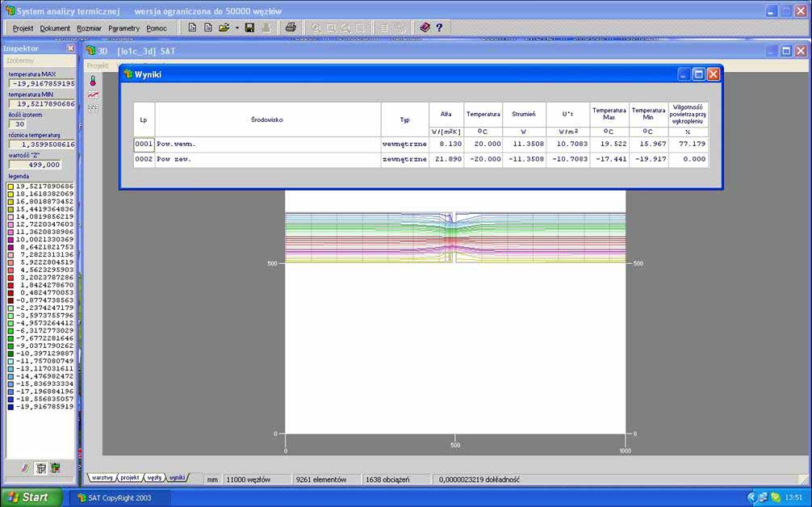Select row number 0002 in the results table
Screen dimensions: 812x507
click(x=144, y=160)
